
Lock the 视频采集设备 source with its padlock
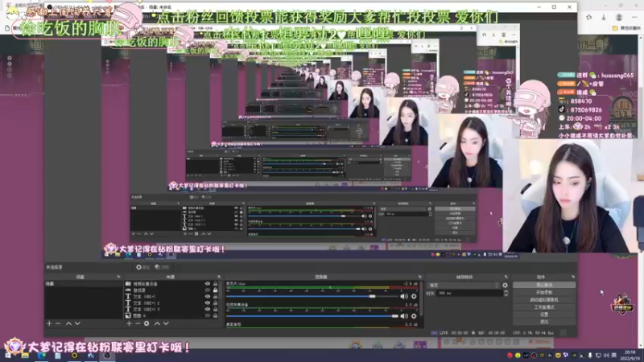(x=215, y=284)
